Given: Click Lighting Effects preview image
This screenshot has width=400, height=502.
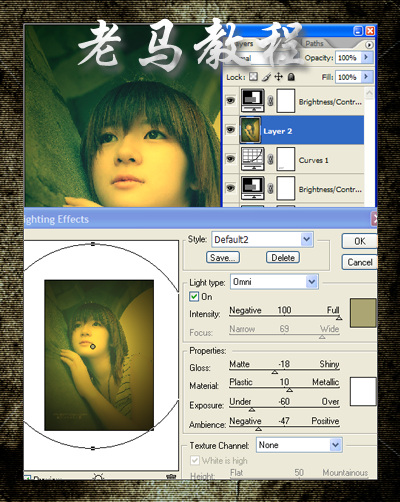Looking at the screenshot, I should point(99,355).
